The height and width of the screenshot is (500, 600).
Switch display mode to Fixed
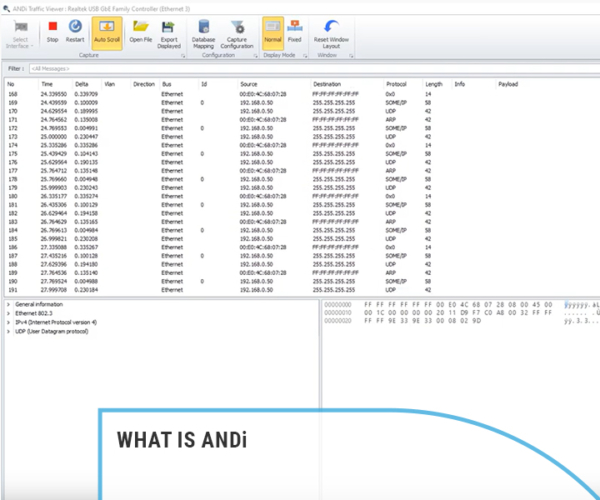[295, 34]
